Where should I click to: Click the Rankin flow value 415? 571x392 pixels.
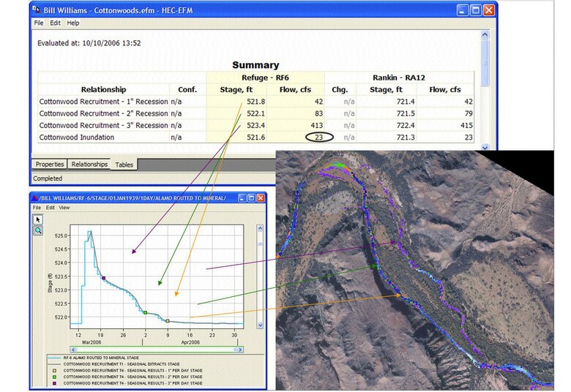point(466,125)
